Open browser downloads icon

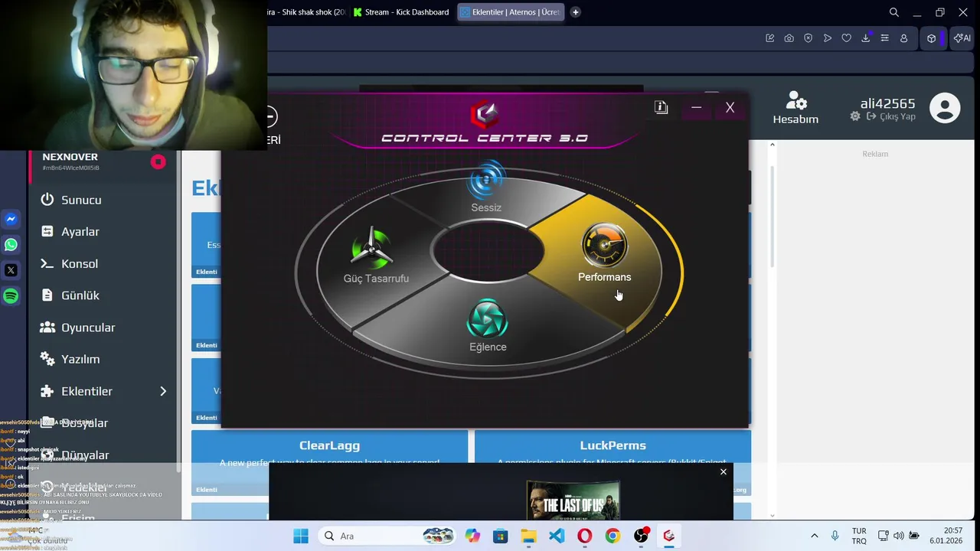pos(866,38)
